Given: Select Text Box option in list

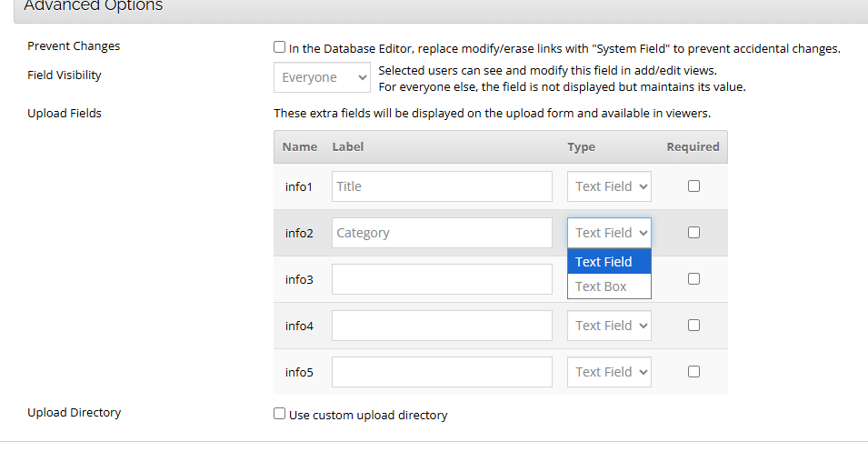Looking at the screenshot, I should coord(609,286).
